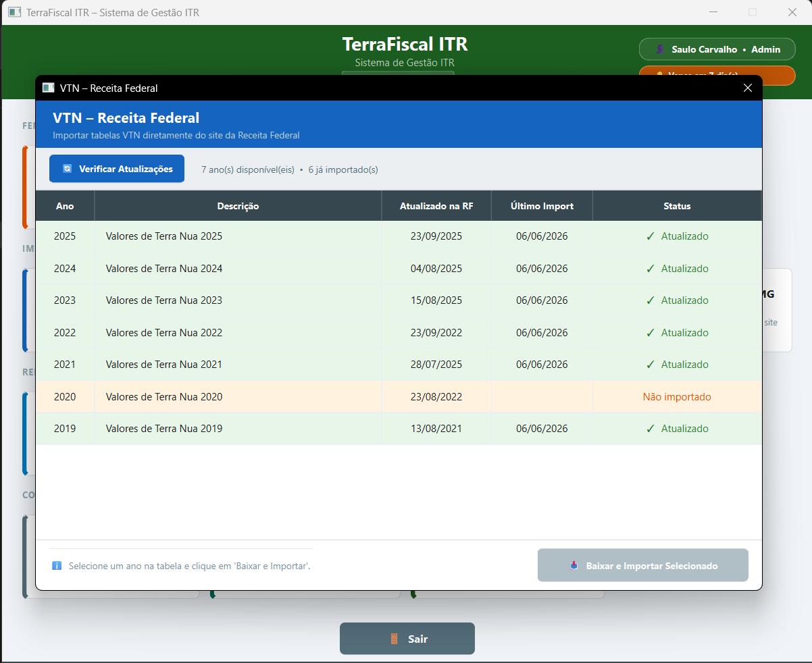This screenshot has width=812, height=663.
Task: Select row Valores de Terra Nua 2022
Action: tap(399, 333)
